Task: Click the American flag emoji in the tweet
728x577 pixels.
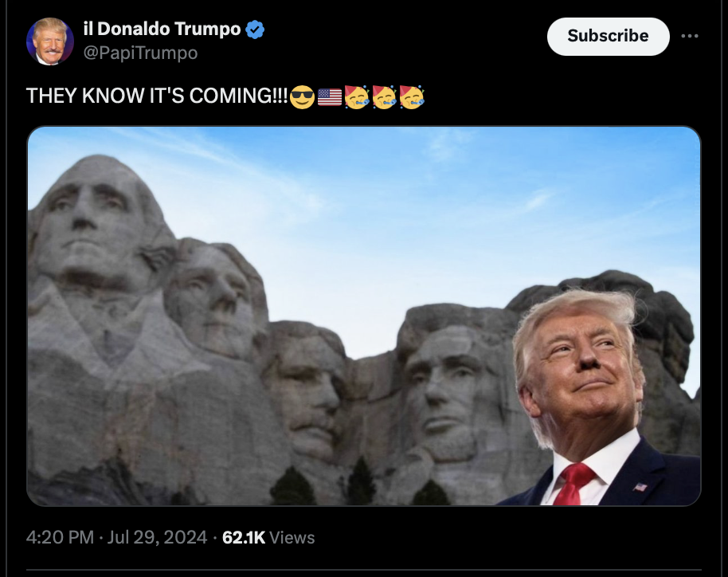Action: coord(330,96)
